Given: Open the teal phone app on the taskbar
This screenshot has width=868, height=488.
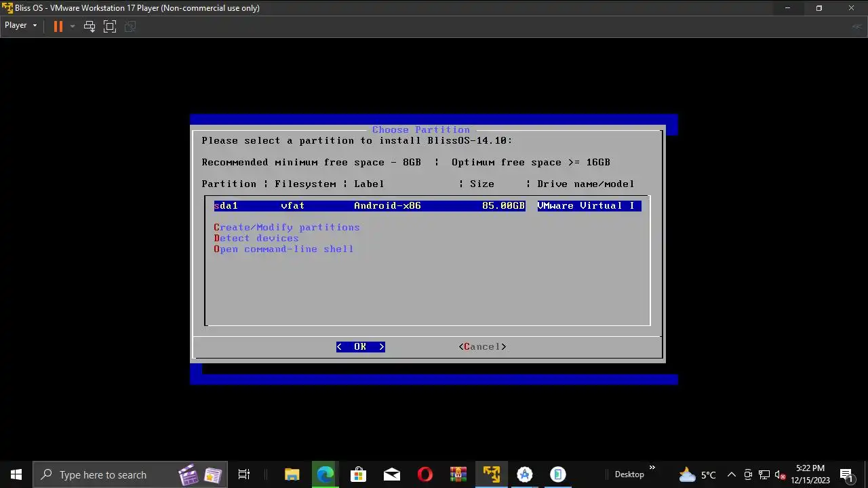Looking at the screenshot, I should click(x=557, y=474).
